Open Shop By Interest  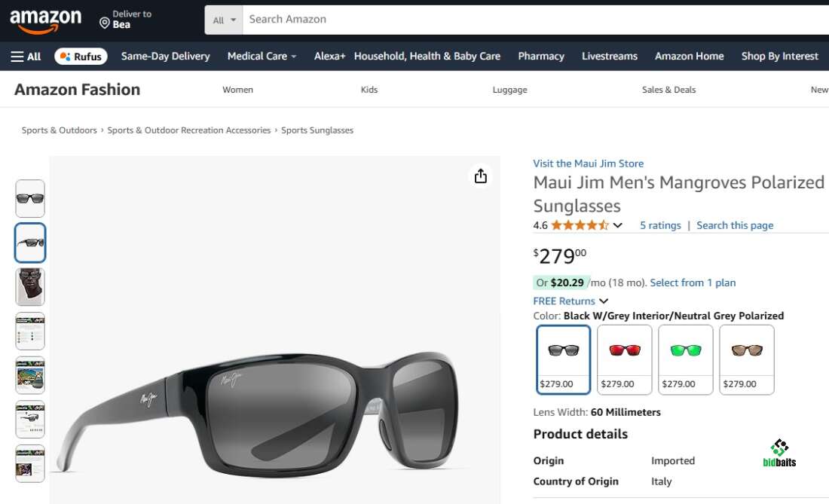(x=779, y=56)
